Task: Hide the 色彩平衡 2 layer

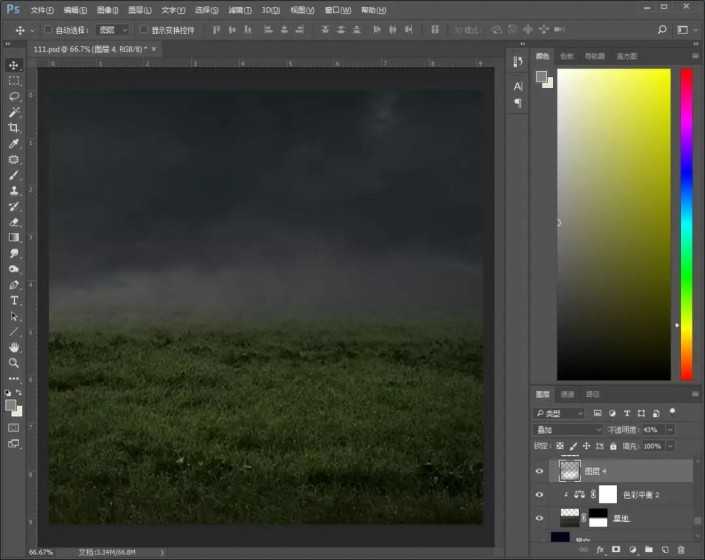Action: click(541, 494)
